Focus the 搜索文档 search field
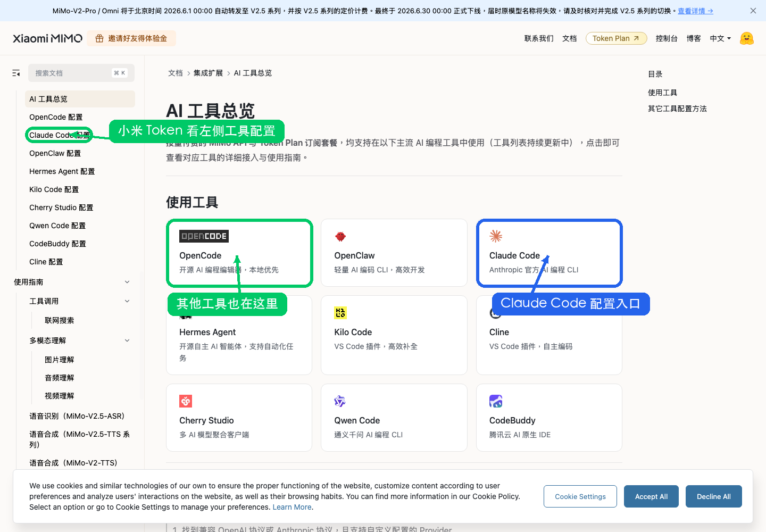Image resolution: width=766 pixels, height=532 pixels. pyautogui.click(x=81, y=73)
